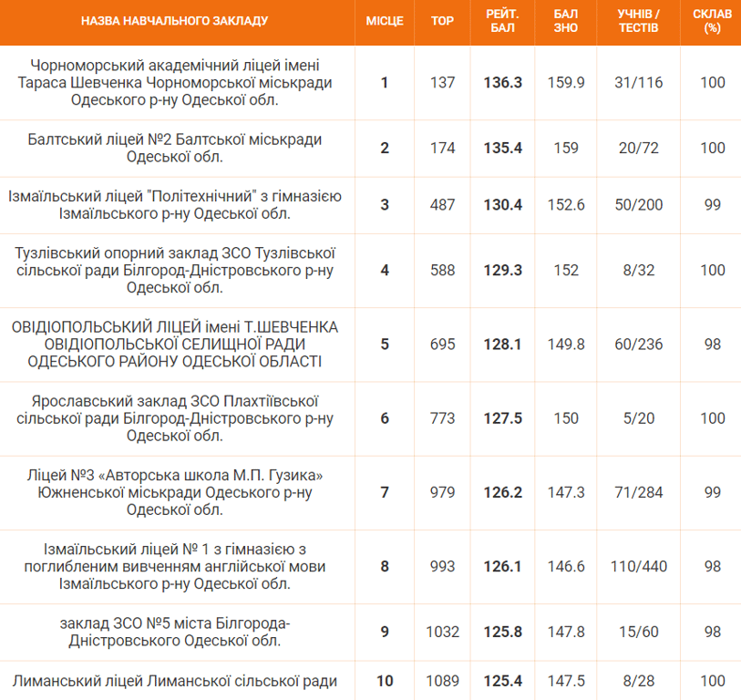Screen dimensions: 741x700
Task: Click the УЧНІВ / ТЕСТІВ column header
Action: (638, 20)
